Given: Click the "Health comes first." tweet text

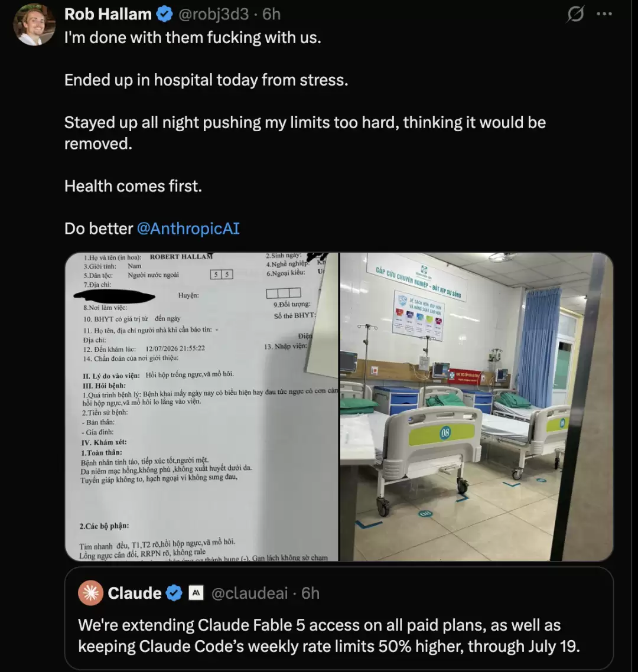Looking at the screenshot, I should pyautogui.click(x=133, y=186).
